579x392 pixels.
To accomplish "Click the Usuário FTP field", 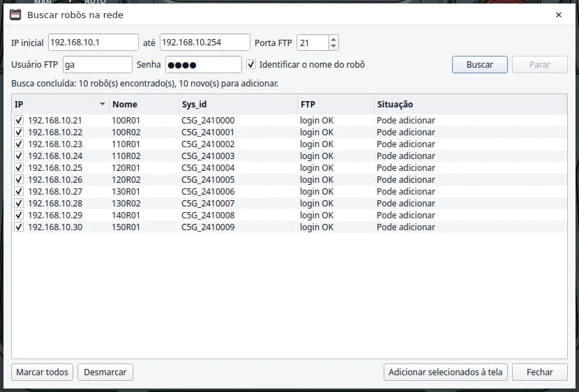I will 98,65.
